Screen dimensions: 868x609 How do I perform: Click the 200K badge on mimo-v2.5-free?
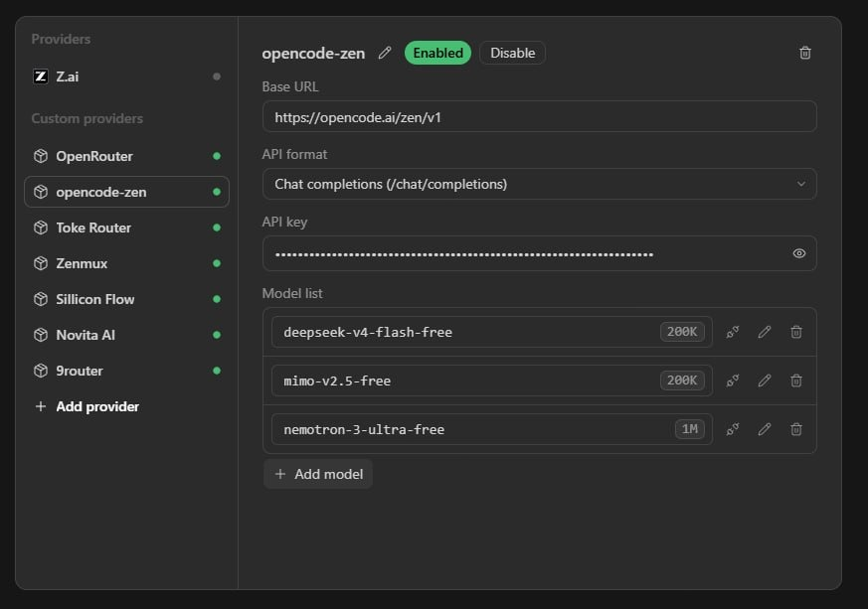click(682, 381)
